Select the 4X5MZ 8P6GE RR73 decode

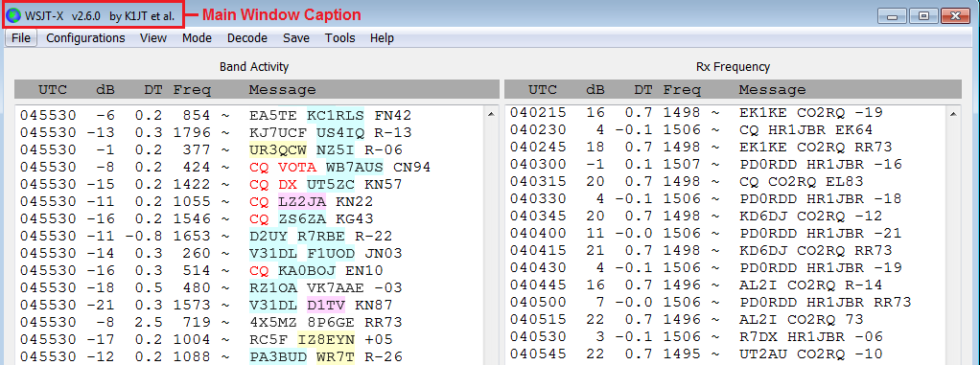[x=250, y=323]
